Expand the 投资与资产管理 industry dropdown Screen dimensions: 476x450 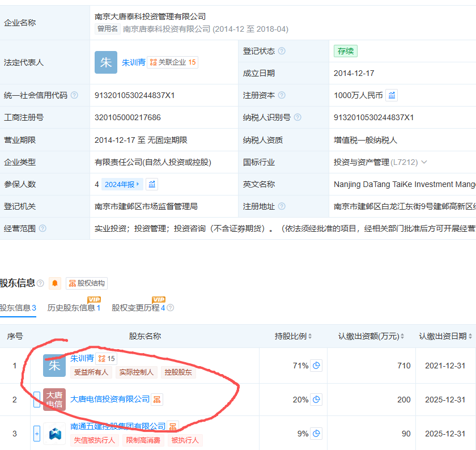tap(424, 162)
